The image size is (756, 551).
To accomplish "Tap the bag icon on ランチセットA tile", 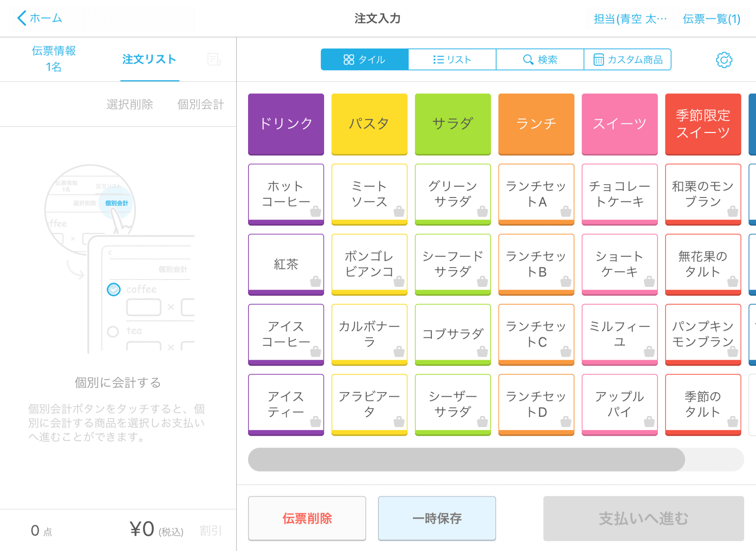I will pyautogui.click(x=566, y=211).
